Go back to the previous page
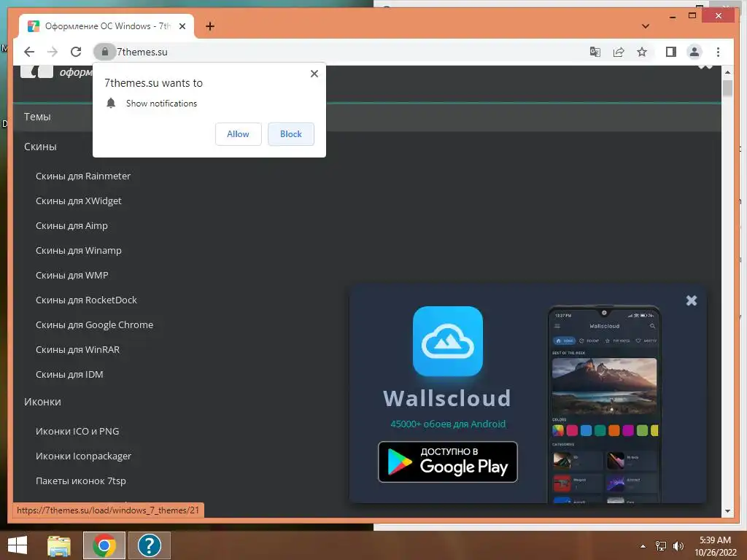747x560 pixels. (x=29, y=52)
